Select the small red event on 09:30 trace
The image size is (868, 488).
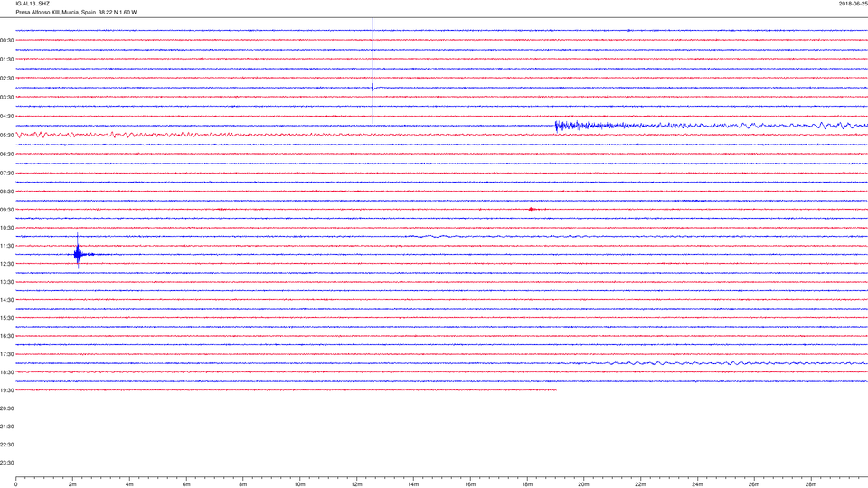(532, 209)
